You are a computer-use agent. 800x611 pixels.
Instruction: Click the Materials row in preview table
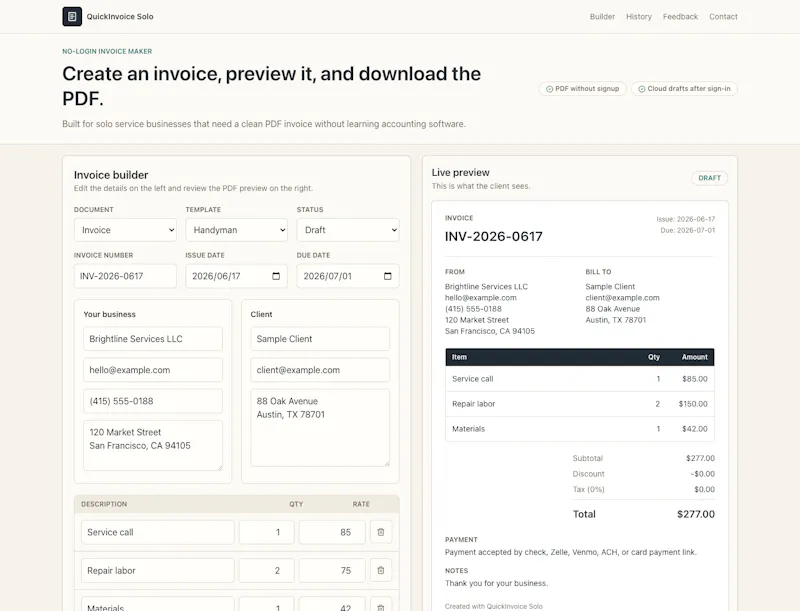pos(580,429)
